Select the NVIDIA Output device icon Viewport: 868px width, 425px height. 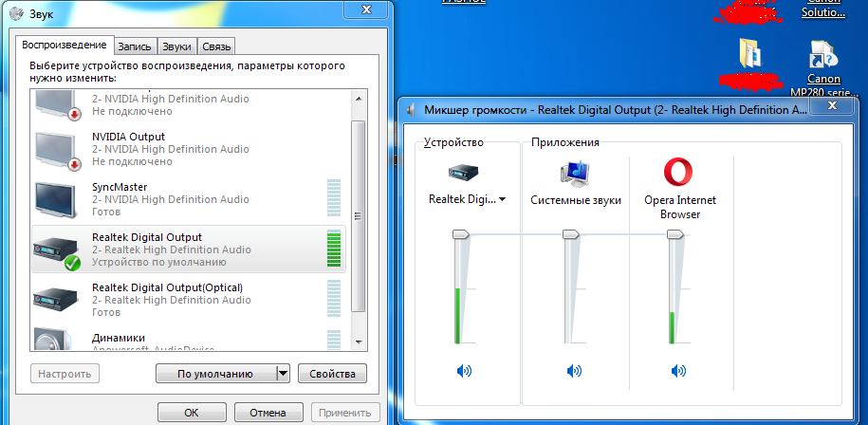pos(58,151)
